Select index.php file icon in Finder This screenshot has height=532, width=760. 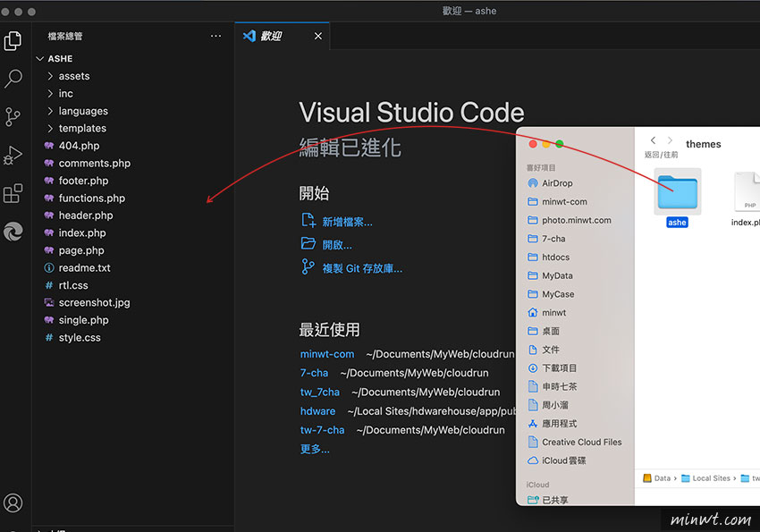point(747,191)
